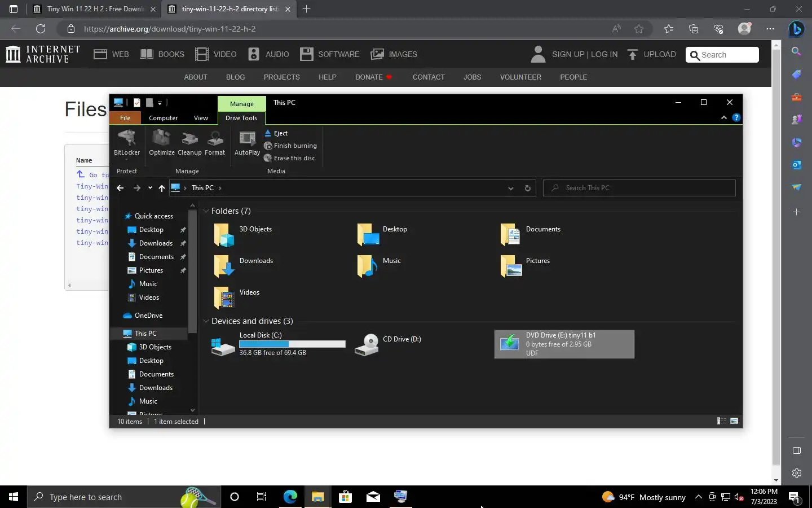Open the Music folder in main pane
The height and width of the screenshot is (508, 812).
379,266
